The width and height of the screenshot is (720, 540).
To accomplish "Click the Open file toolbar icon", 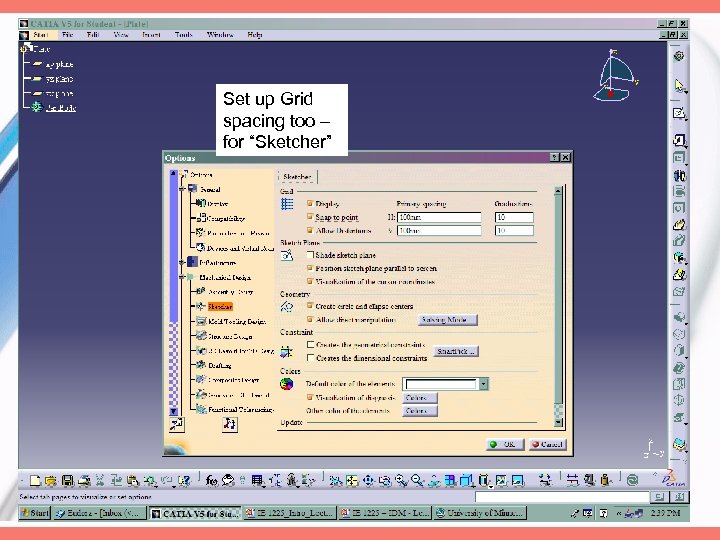I will coord(51,480).
